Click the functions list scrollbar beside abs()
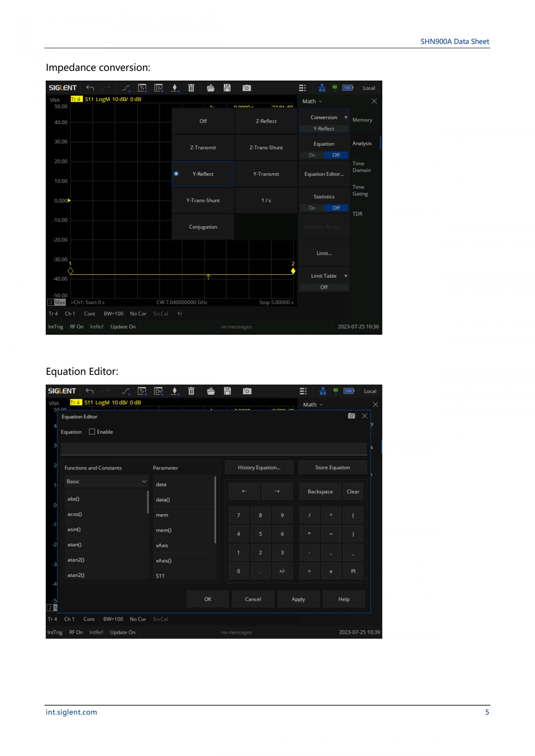Screen dimensions: 535x756 coord(148,502)
